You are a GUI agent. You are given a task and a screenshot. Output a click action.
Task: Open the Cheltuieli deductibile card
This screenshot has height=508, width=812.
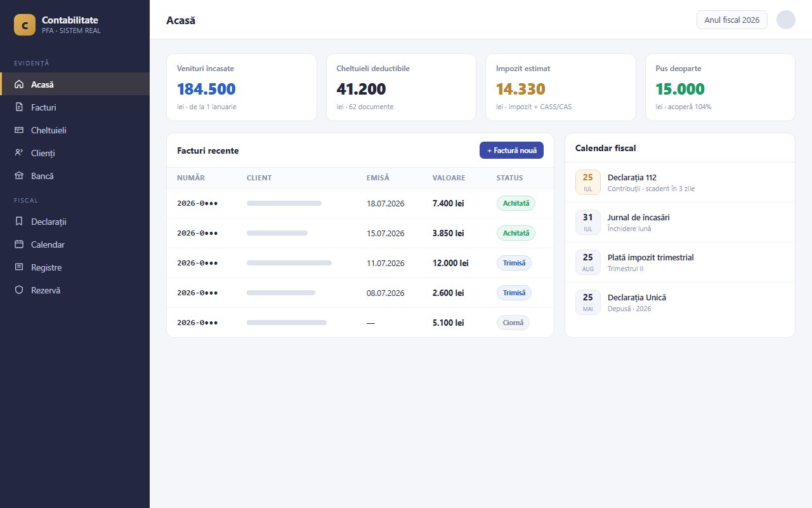pos(401,87)
